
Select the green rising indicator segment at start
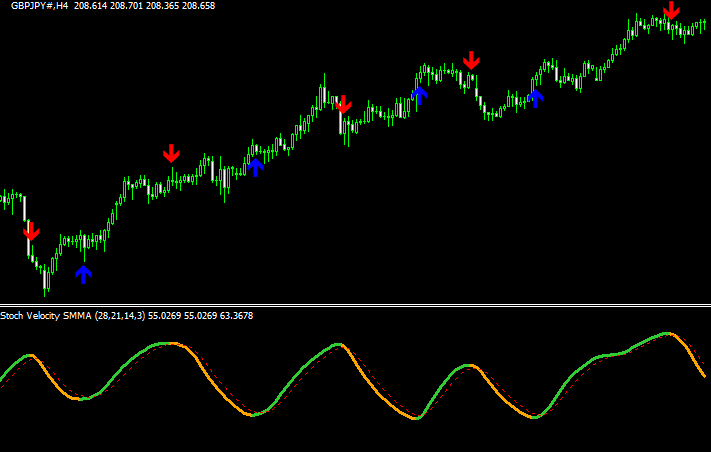point(14,366)
